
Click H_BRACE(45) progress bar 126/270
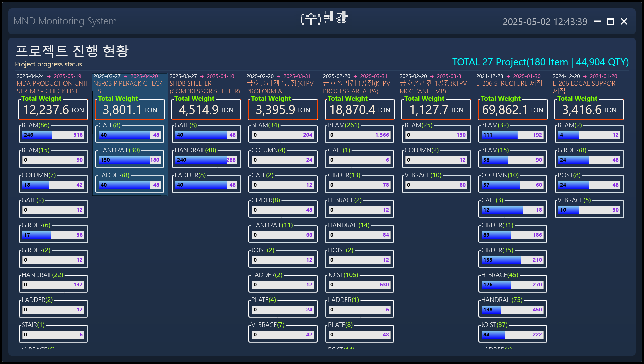coord(513,284)
